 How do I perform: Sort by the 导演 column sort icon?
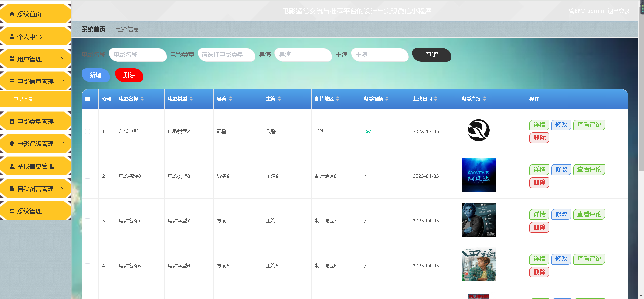click(x=231, y=99)
